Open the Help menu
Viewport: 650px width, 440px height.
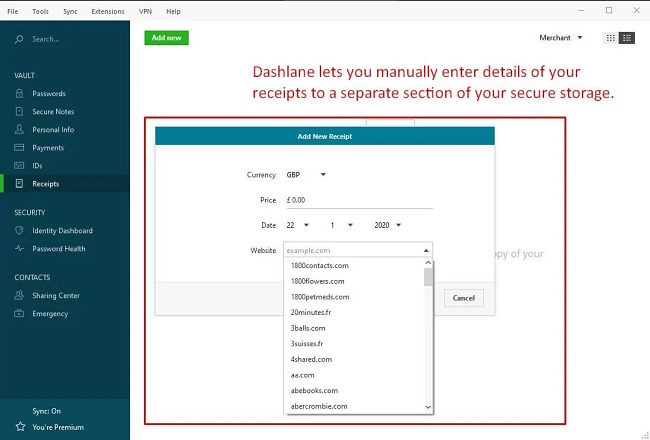coord(173,12)
